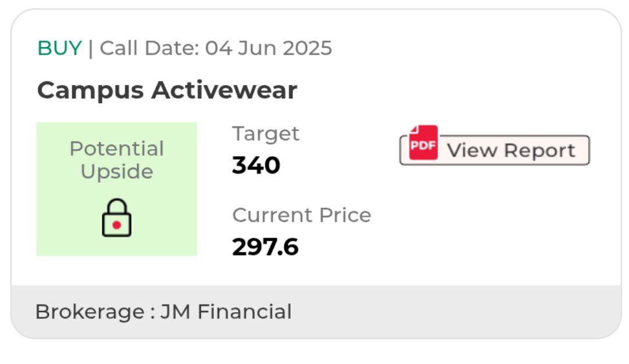This screenshot has height=364, width=629.
Task: Click the red dot inside the lock
Action: tap(116, 225)
